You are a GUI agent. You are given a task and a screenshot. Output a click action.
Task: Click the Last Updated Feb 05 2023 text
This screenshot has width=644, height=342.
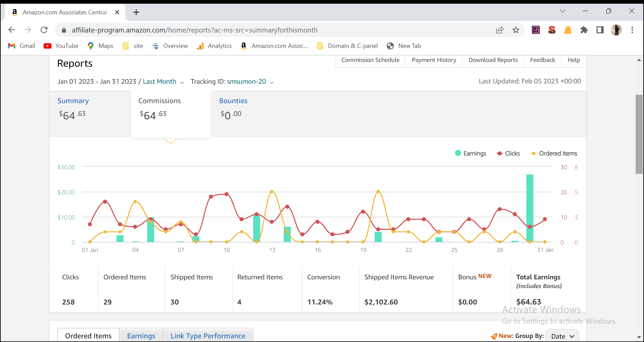pos(530,81)
